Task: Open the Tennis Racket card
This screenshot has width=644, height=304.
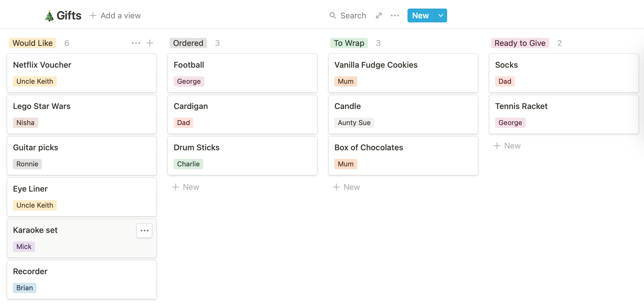Action: pyautogui.click(x=564, y=114)
